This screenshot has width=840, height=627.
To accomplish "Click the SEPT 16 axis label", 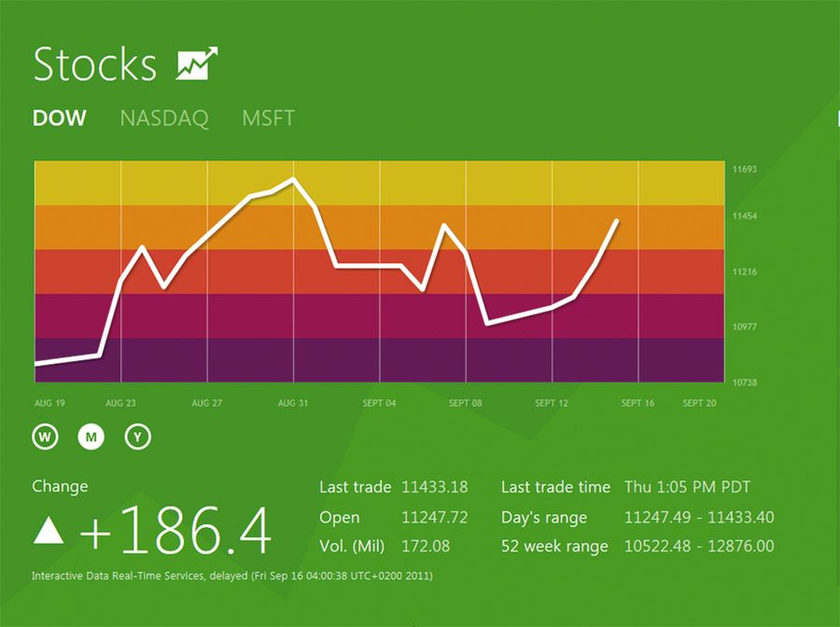I will coord(637,403).
